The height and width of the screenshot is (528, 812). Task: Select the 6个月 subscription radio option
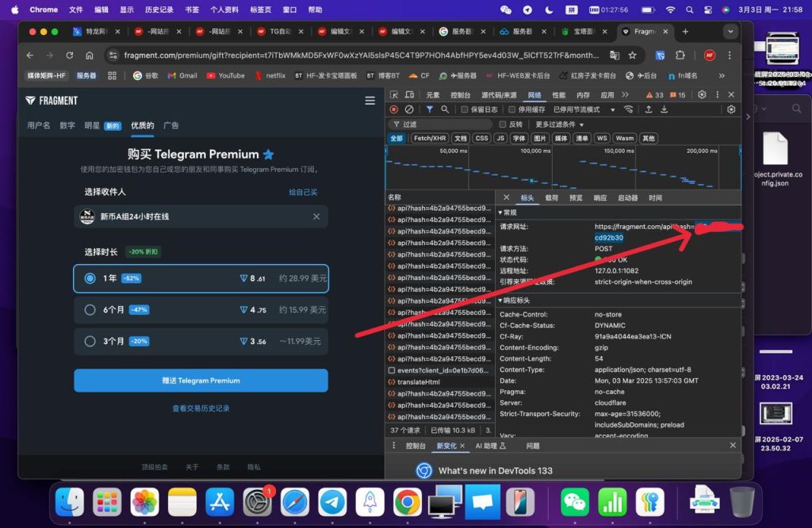(90, 310)
